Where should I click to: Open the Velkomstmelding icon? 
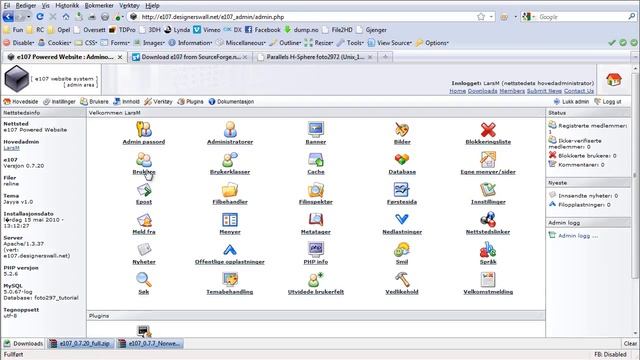[x=488, y=280]
